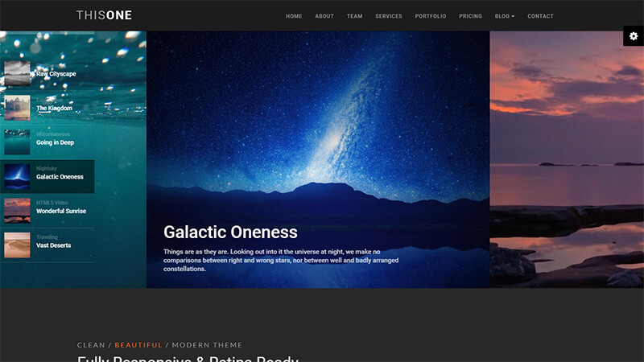Open the Pricing menu item
This screenshot has width=644, height=362.
[470, 16]
